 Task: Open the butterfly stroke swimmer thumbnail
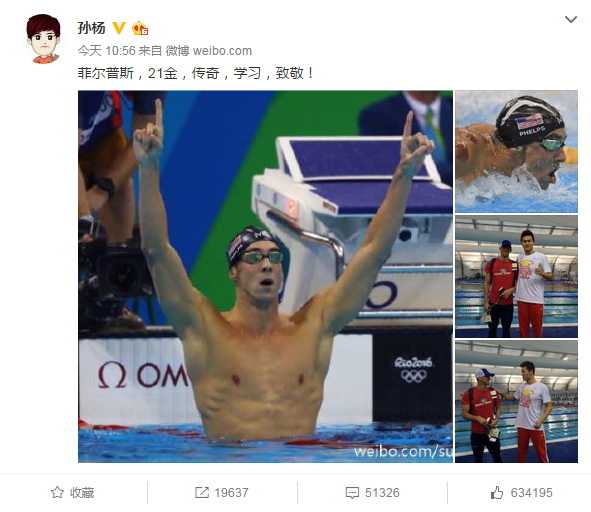point(516,152)
